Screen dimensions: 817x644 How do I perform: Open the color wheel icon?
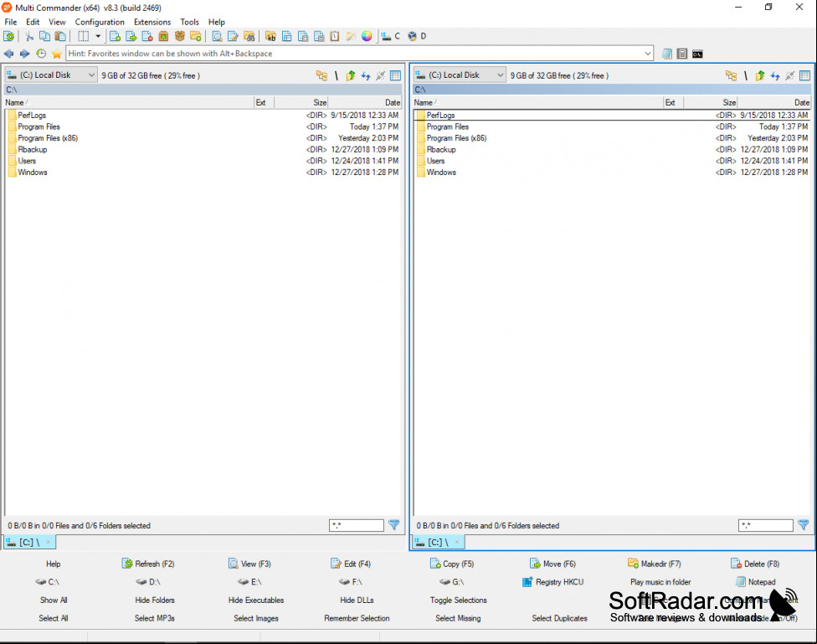pyautogui.click(x=367, y=36)
